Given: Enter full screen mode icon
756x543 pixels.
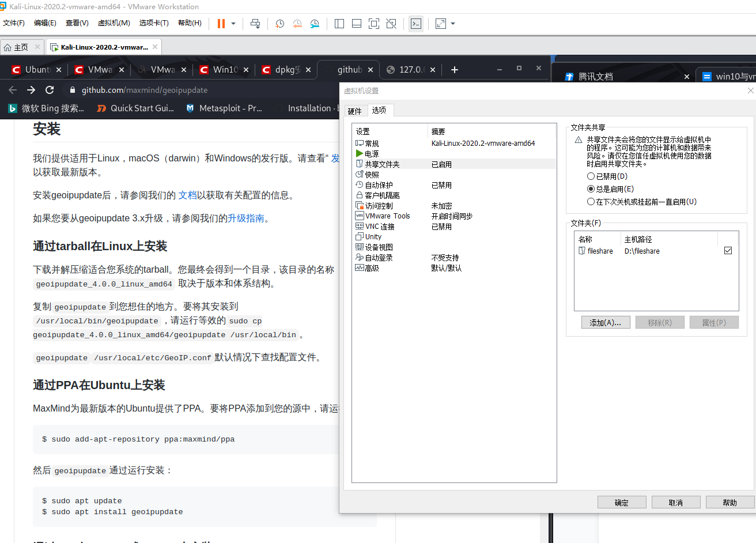Looking at the screenshot, I should tap(374, 24).
